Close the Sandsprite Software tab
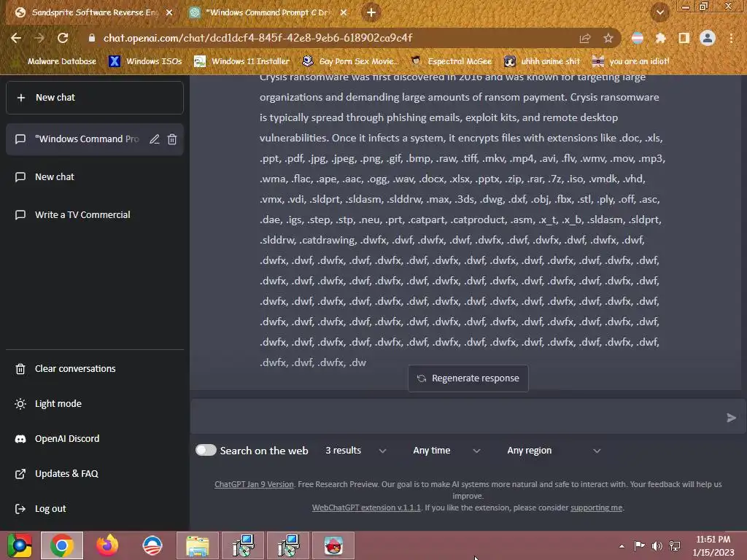 (x=169, y=12)
